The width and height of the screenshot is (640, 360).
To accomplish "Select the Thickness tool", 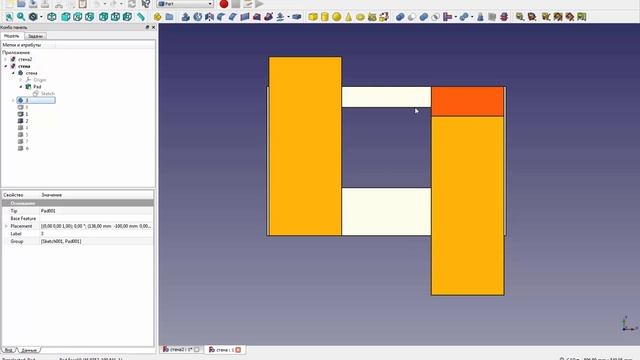I will coord(297,17).
